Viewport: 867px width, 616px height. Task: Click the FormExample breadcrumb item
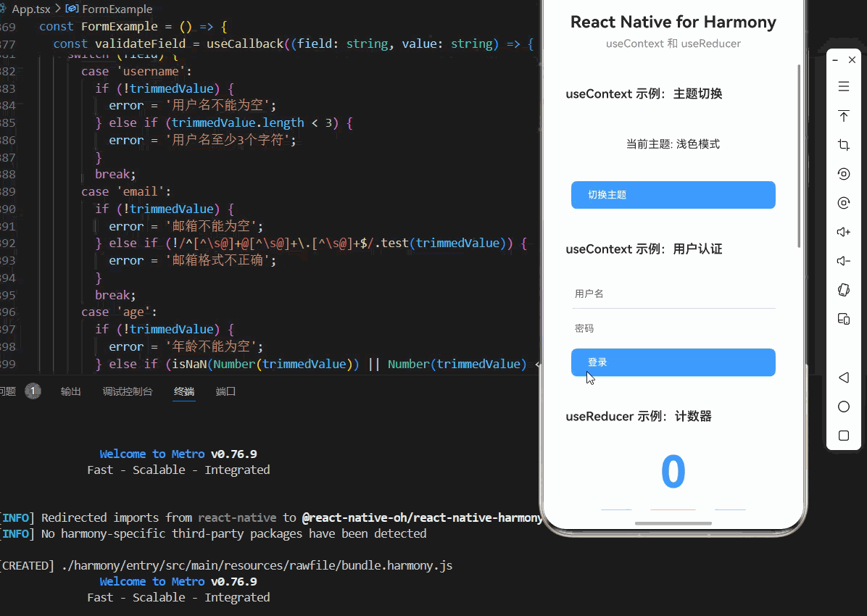117,9
